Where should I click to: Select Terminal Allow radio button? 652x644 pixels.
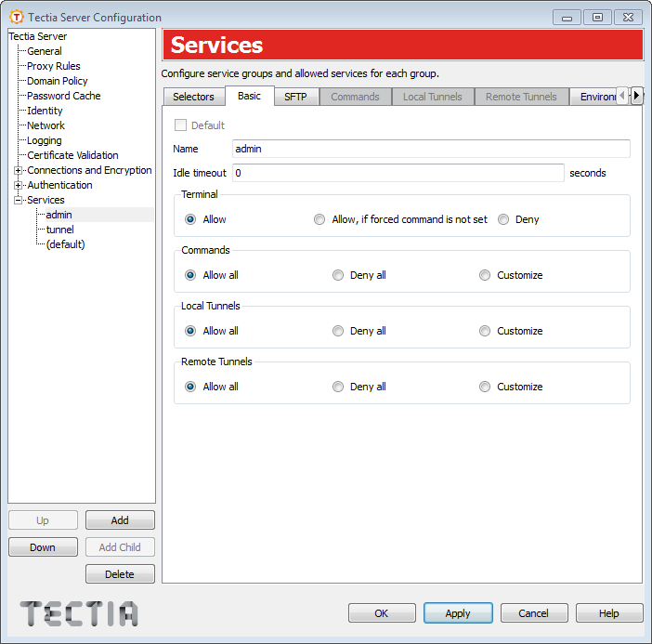pyautogui.click(x=190, y=219)
